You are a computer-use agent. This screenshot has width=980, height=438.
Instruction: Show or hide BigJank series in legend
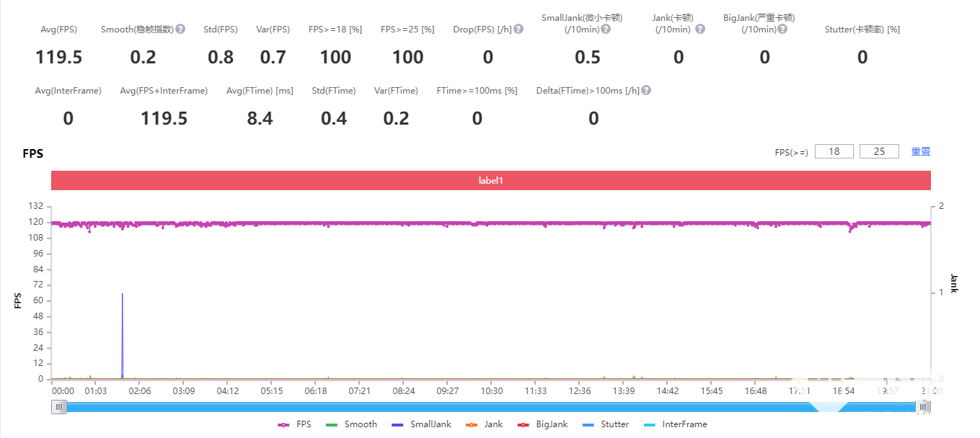(542, 424)
